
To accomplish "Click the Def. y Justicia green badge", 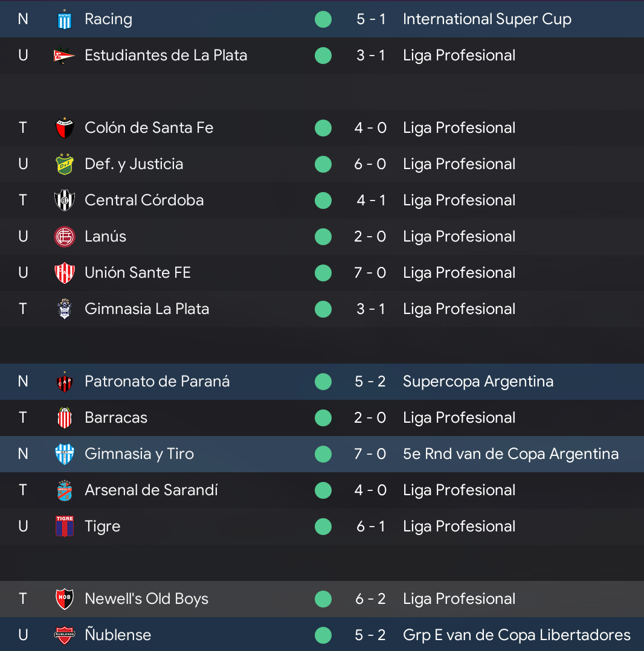I will [65, 164].
